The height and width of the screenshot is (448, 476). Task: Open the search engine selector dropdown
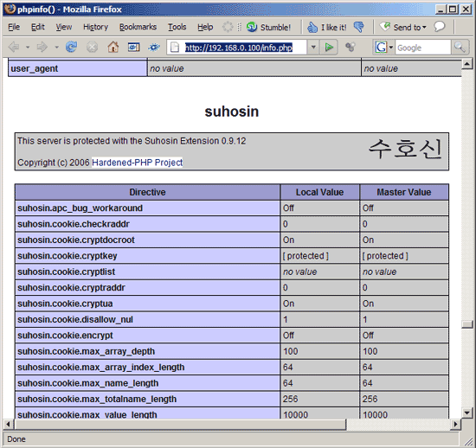click(383, 48)
